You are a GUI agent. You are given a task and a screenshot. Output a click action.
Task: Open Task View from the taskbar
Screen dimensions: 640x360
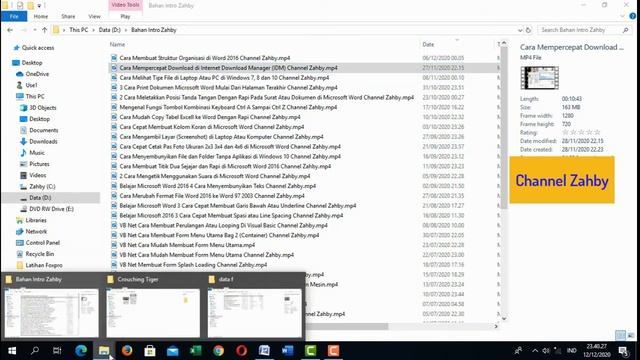coord(58,351)
